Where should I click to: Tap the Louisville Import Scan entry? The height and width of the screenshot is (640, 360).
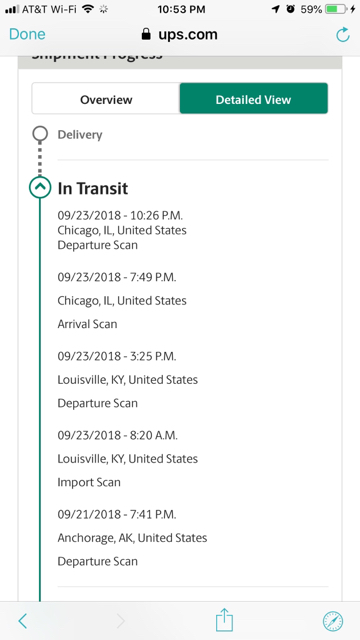pos(128,459)
